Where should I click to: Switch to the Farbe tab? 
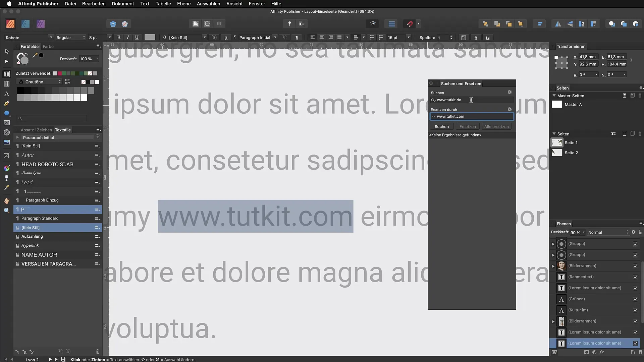(x=48, y=47)
